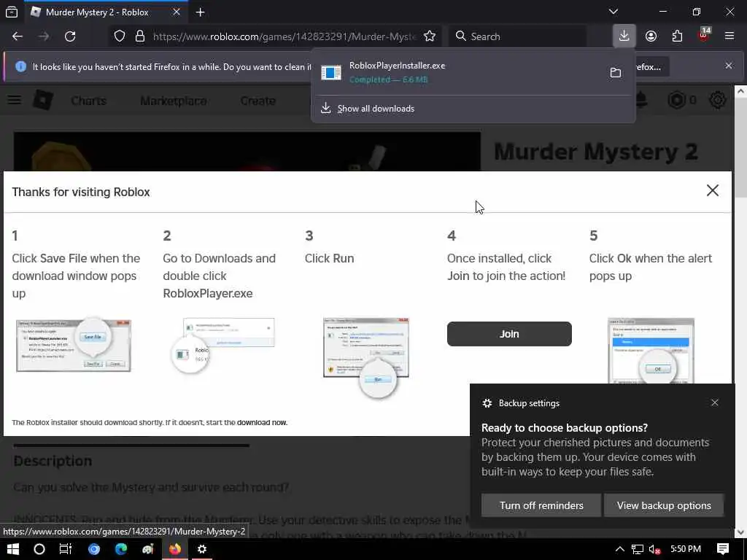The width and height of the screenshot is (747, 560).
Task: Click the Roblox logo icon
Action: (43, 100)
